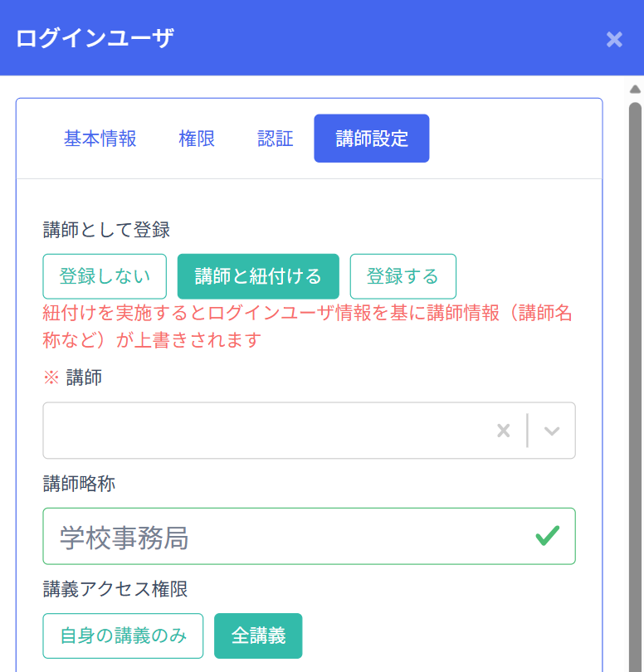Image resolution: width=644 pixels, height=672 pixels.
Task: Clear the 講師 selection with the x icon
Action: pyautogui.click(x=503, y=431)
